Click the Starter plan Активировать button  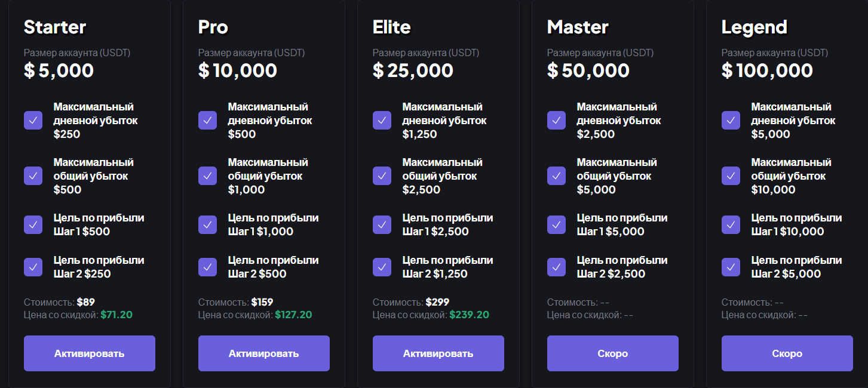click(x=89, y=353)
